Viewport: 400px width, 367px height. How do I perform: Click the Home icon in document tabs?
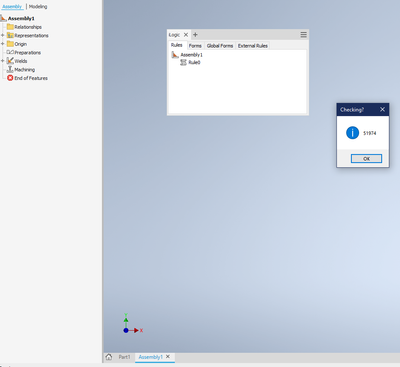pos(109,357)
